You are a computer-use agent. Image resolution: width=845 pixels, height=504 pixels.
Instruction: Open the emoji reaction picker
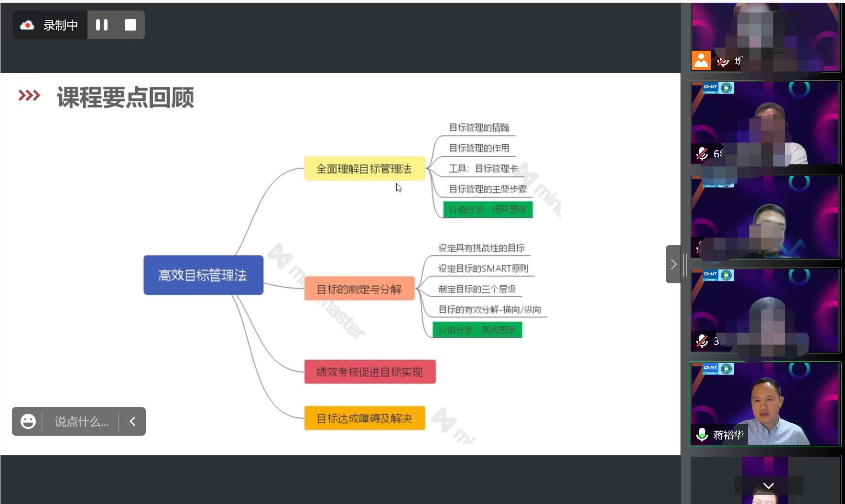pyautogui.click(x=28, y=421)
